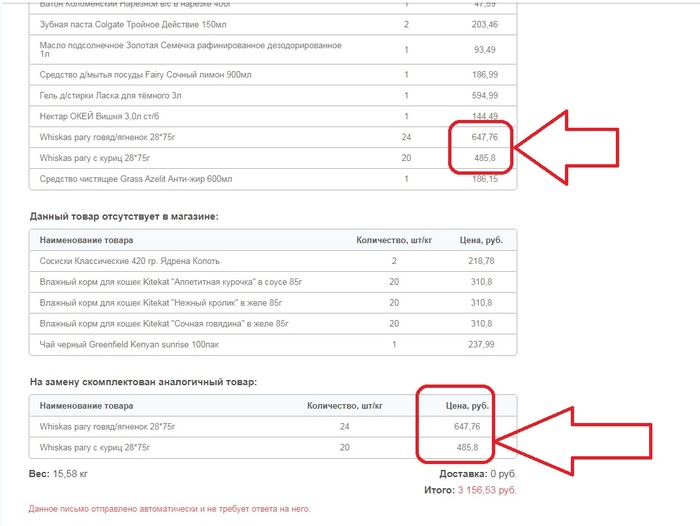700x526 pixels.
Task: Click the Grass Azelit Анти-жир 600мл item name
Action: click(136, 179)
